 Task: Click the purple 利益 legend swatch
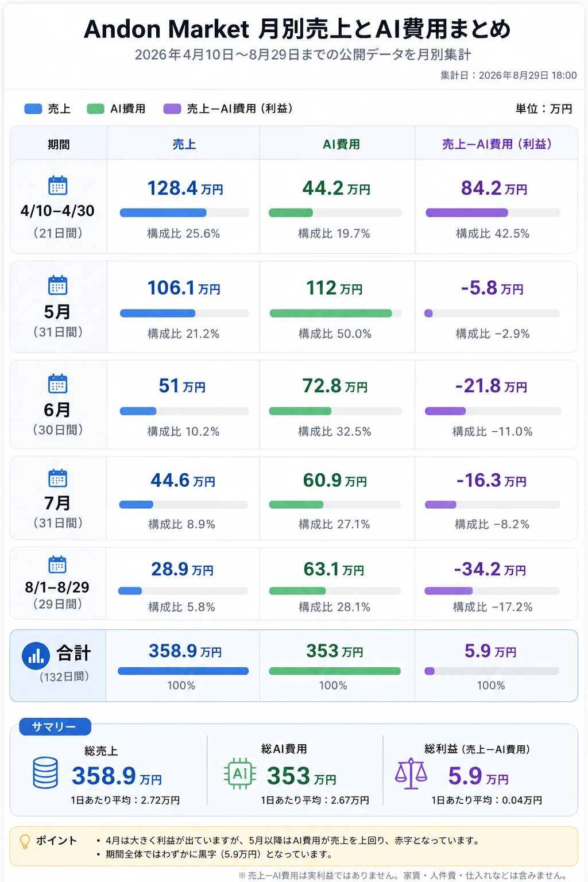click(x=172, y=109)
